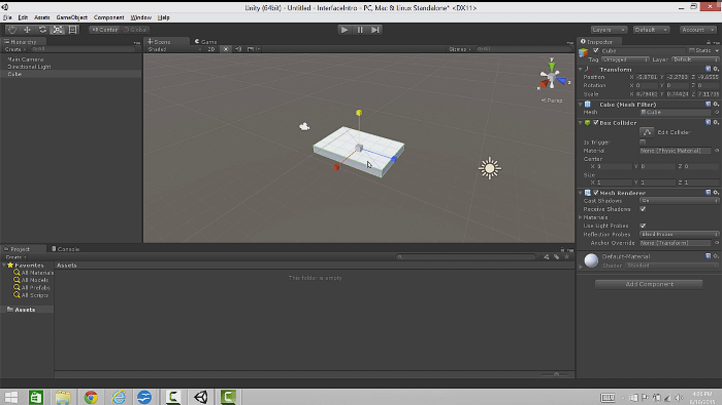Select the Hand tool in toolbar
Image resolution: width=722 pixels, height=405 pixels.
[12, 29]
